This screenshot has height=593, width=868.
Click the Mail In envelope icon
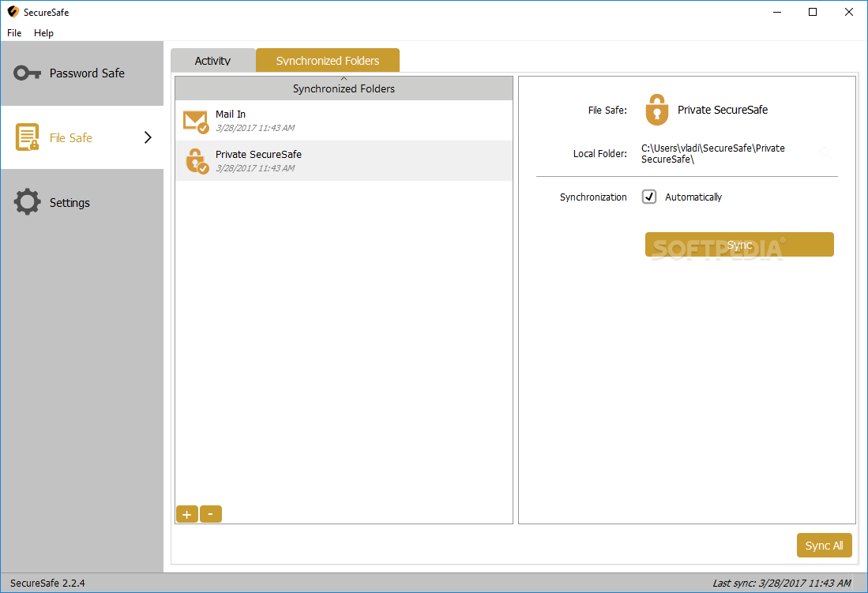point(196,122)
